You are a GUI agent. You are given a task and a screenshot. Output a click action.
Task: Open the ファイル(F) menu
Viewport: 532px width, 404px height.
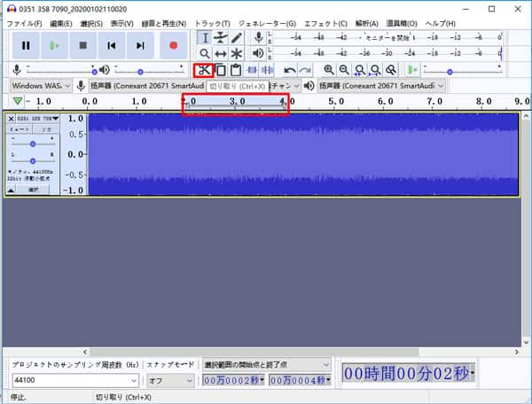(x=24, y=23)
